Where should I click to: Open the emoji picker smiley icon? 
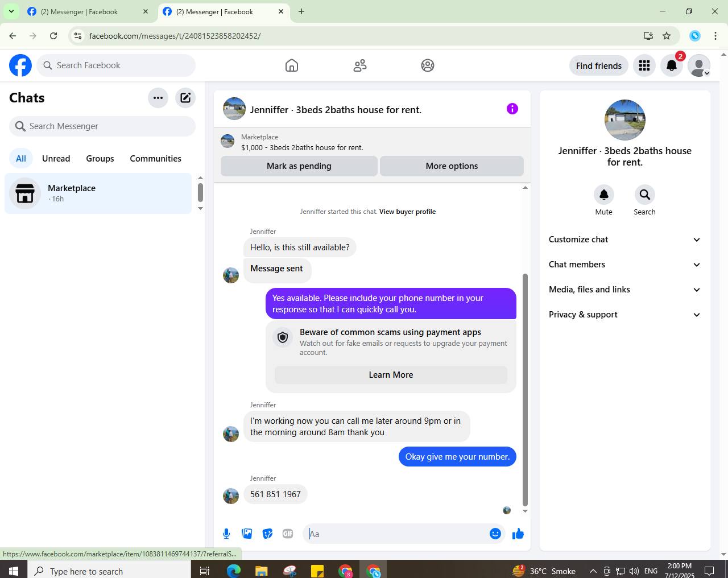[495, 534]
